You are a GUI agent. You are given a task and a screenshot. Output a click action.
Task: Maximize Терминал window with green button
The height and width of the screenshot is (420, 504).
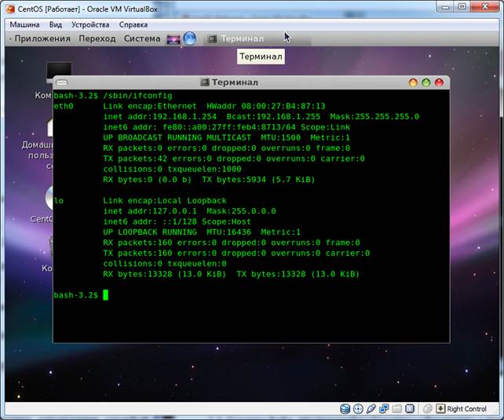point(426,82)
